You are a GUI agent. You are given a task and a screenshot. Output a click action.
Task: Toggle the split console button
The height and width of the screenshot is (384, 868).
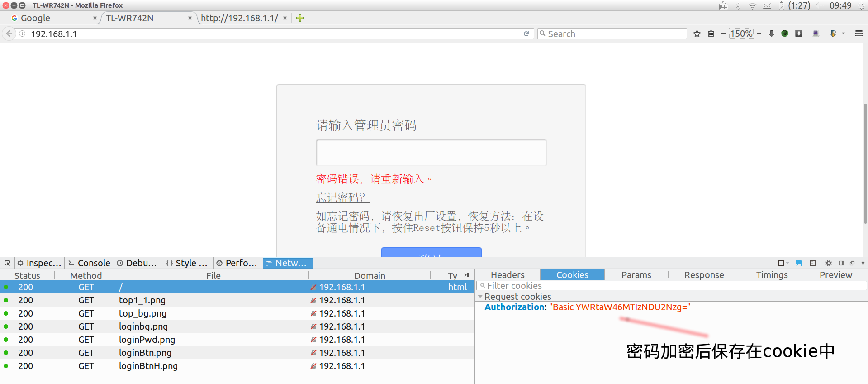798,263
